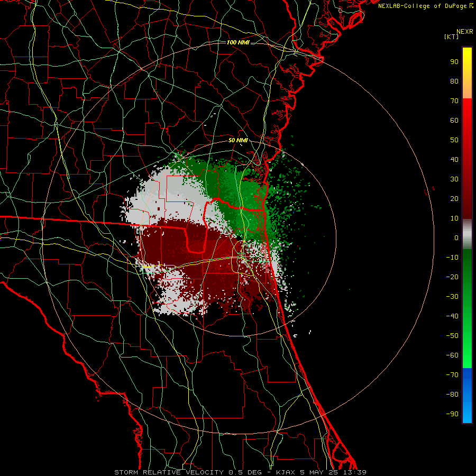Click the -60 scale value

(452, 355)
